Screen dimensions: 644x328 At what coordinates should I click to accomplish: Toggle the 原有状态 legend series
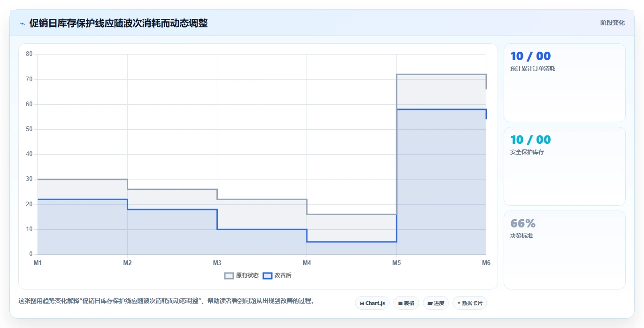(x=241, y=275)
